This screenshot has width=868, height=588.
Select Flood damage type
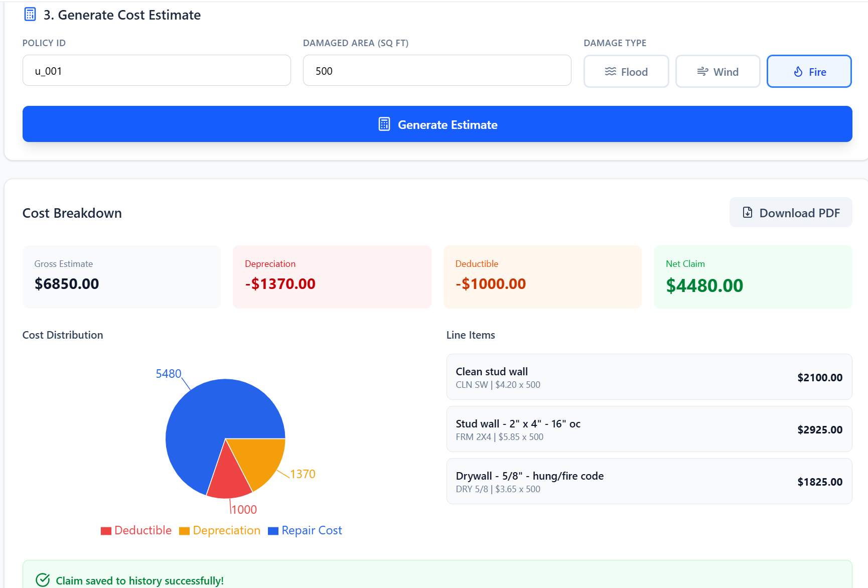click(x=626, y=71)
